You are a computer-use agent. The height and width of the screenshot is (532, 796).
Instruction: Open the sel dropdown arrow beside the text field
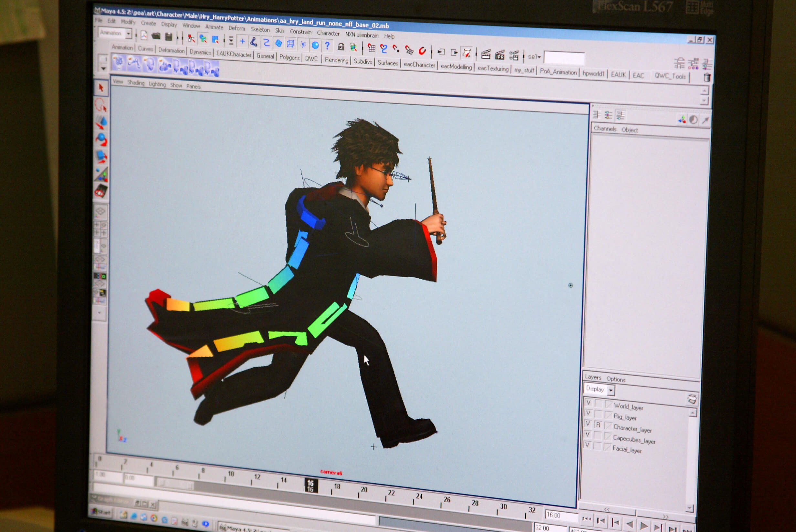[539, 57]
